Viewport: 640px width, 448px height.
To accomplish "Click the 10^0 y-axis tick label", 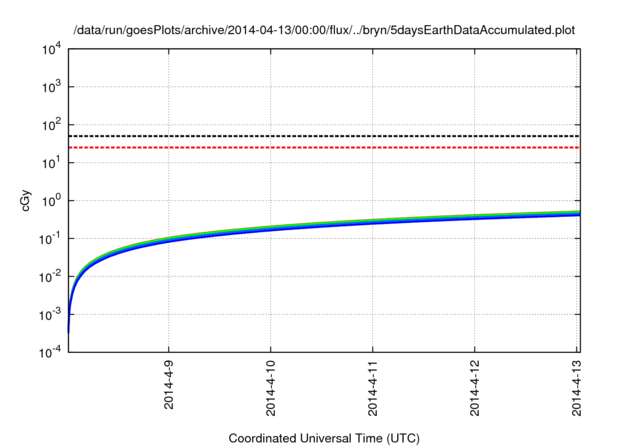I will pyautogui.click(x=52, y=201).
